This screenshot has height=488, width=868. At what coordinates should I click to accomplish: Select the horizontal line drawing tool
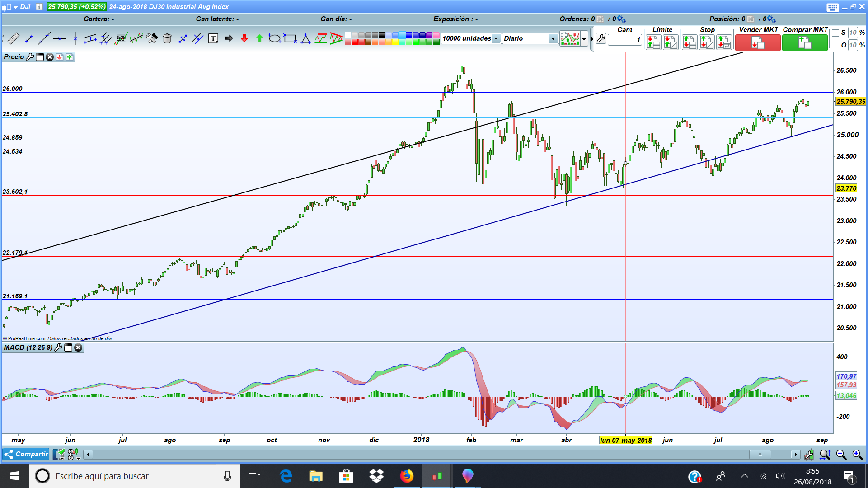(x=59, y=39)
